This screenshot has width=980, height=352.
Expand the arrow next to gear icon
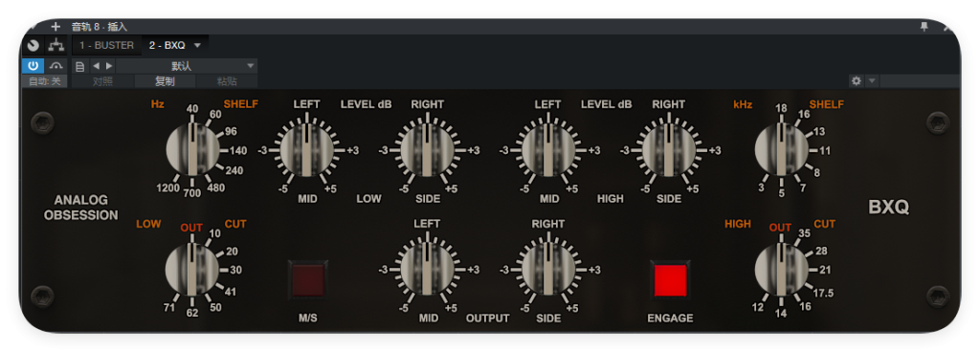point(872,81)
